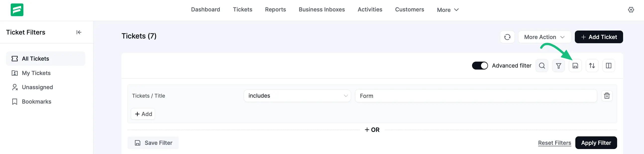
Task: Open the Business Inboxes menu item
Action: click(x=322, y=9)
